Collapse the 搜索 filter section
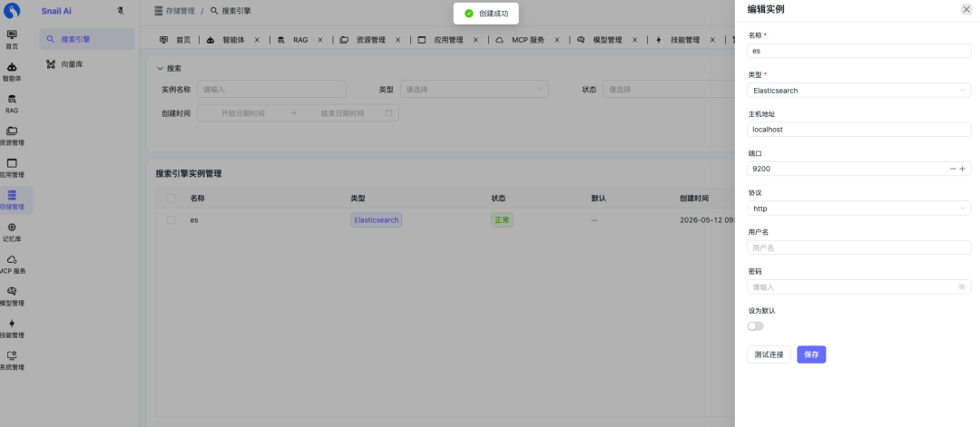 [169, 69]
